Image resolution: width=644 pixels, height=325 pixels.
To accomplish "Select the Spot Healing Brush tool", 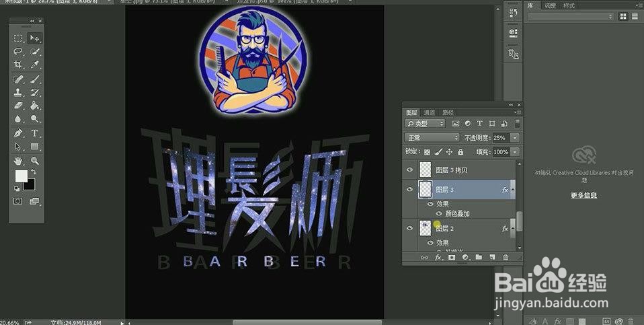I will (x=17, y=79).
